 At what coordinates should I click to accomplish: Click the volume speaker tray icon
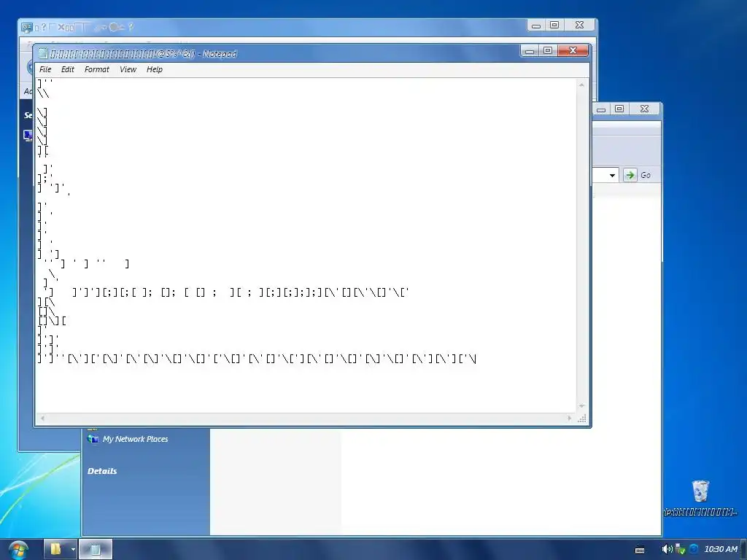667,549
